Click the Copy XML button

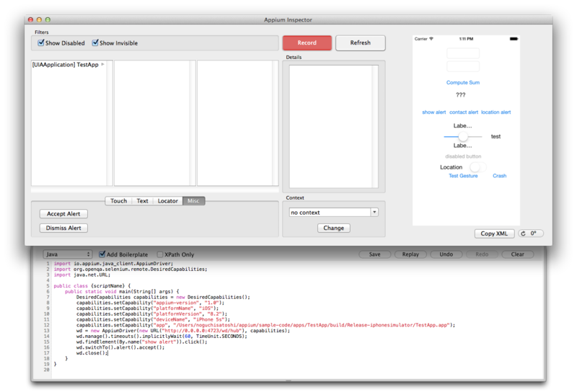tap(494, 233)
